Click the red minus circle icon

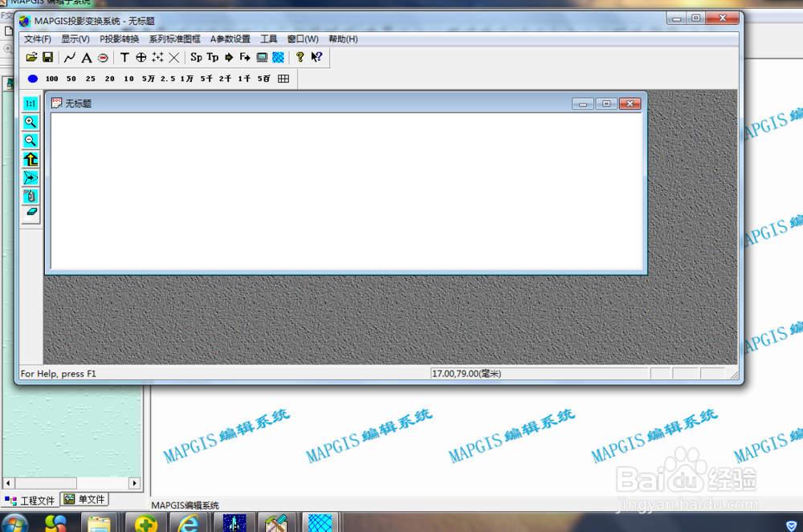pyautogui.click(x=103, y=58)
